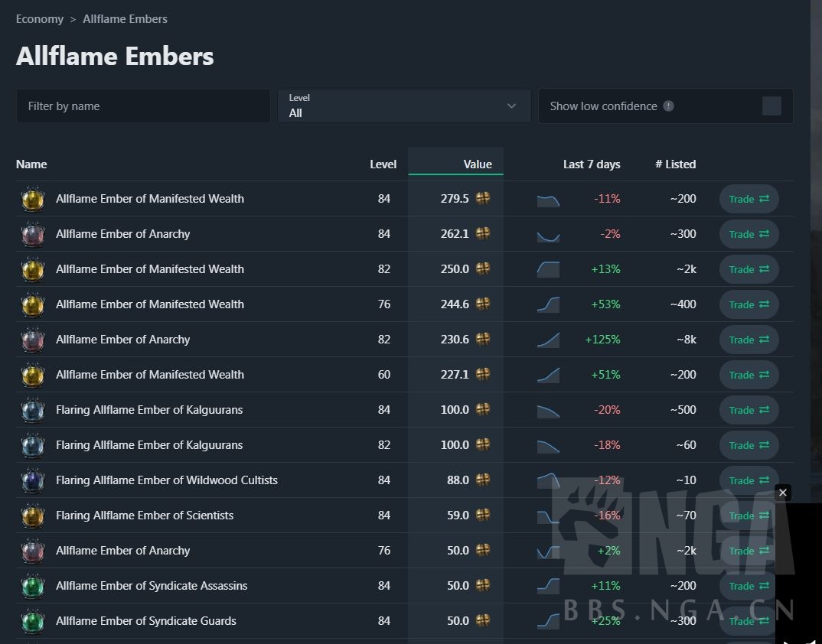Click the Filter by name input field
The width and height of the screenshot is (822, 644).
143,106
